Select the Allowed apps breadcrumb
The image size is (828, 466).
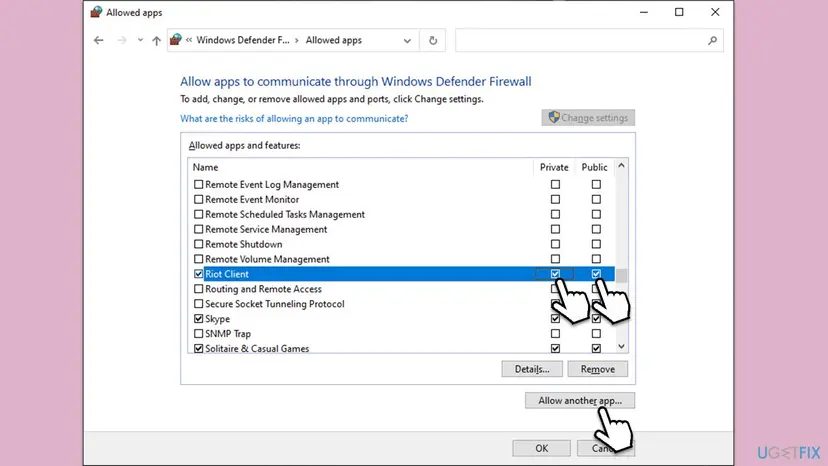coord(334,40)
